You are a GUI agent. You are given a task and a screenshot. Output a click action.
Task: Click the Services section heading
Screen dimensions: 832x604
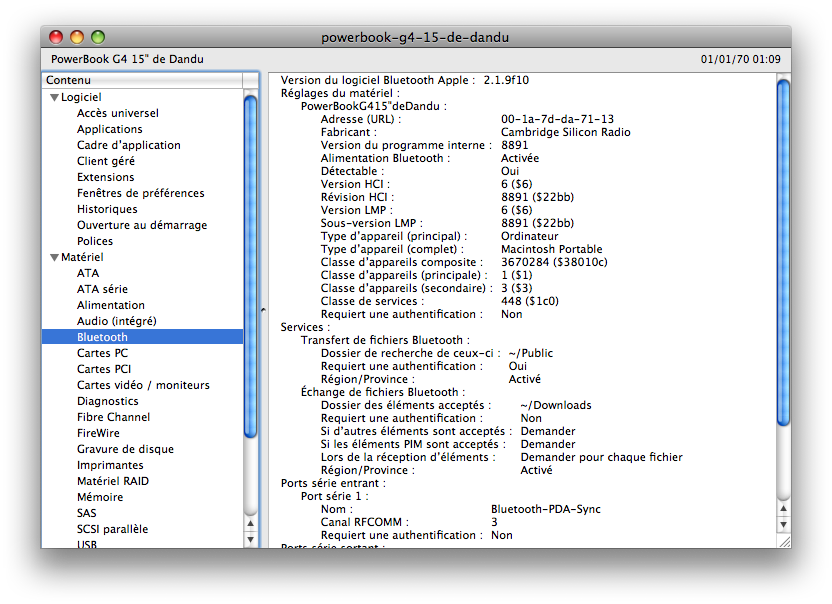(x=305, y=327)
